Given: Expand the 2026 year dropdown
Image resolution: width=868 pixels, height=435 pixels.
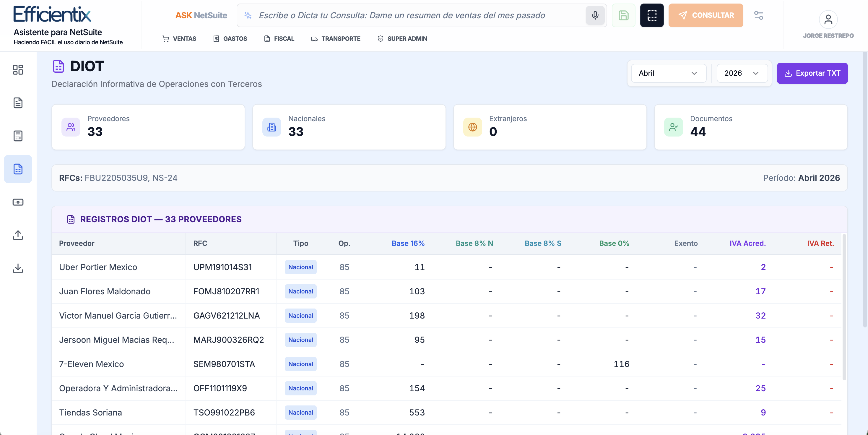Looking at the screenshot, I should (742, 73).
